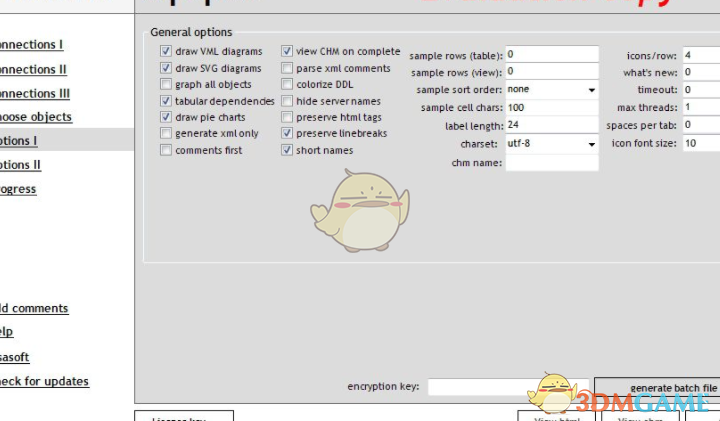Enable graph all objects checkbox

coord(166,84)
